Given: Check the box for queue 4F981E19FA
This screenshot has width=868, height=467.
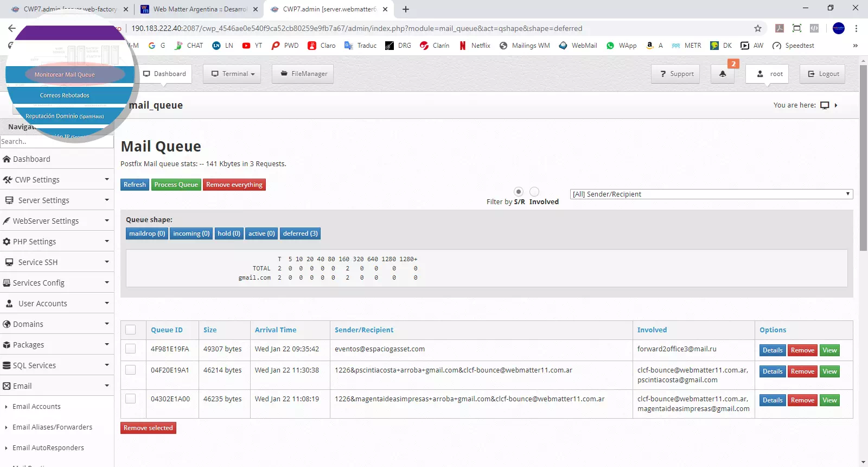Looking at the screenshot, I should coord(131,349).
